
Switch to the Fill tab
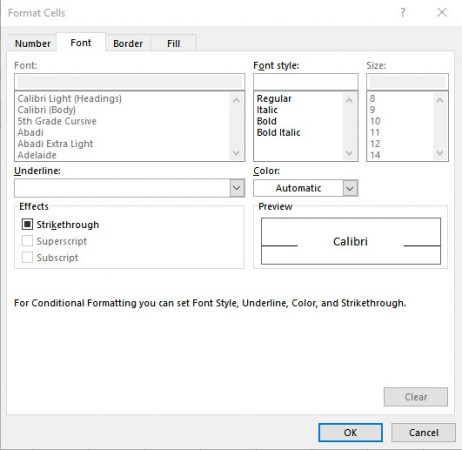pos(174,43)
